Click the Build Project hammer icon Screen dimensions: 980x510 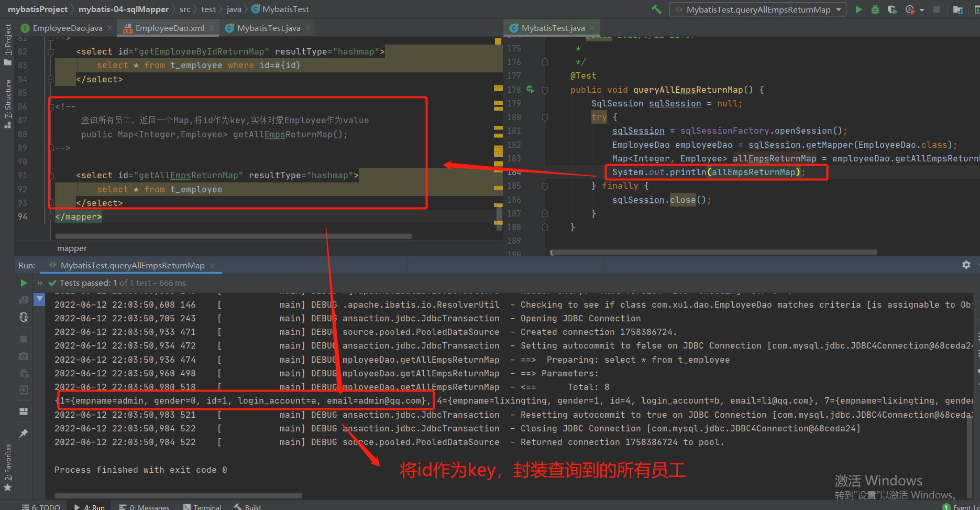point(656,9)
